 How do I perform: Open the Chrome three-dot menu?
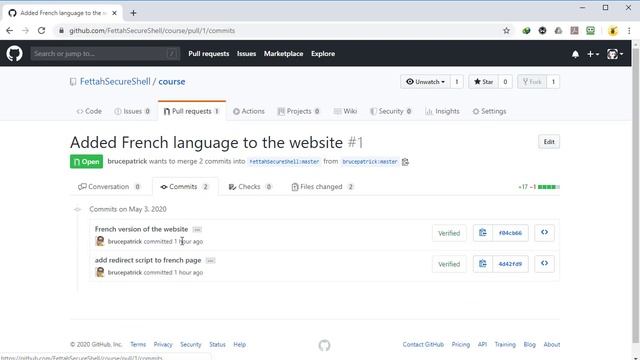pos(629,31)
